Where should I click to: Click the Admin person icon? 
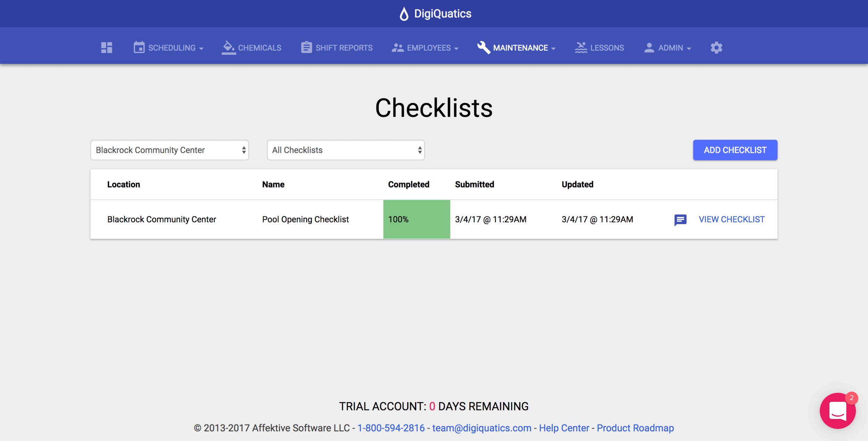pos(649,48)
